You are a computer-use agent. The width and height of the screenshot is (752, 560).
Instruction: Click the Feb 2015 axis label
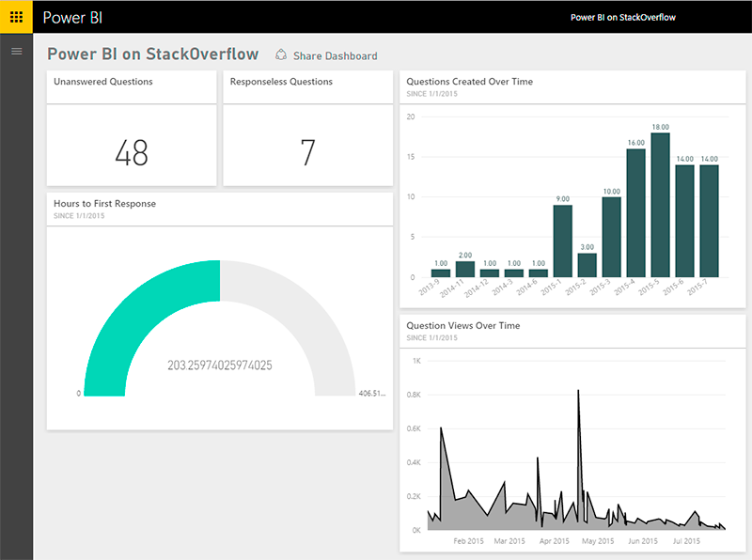click(468, 541)
